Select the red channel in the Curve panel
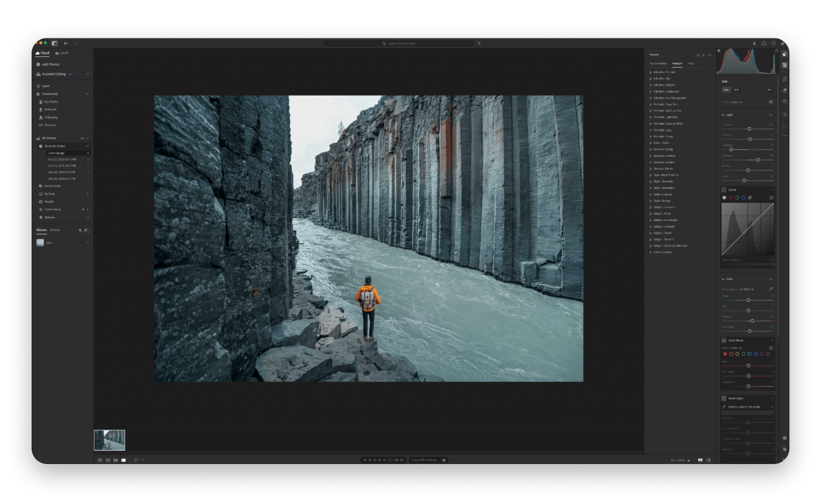Image resolution: width=821 pixels, height=504 pixels. click(x=731, y=197)
